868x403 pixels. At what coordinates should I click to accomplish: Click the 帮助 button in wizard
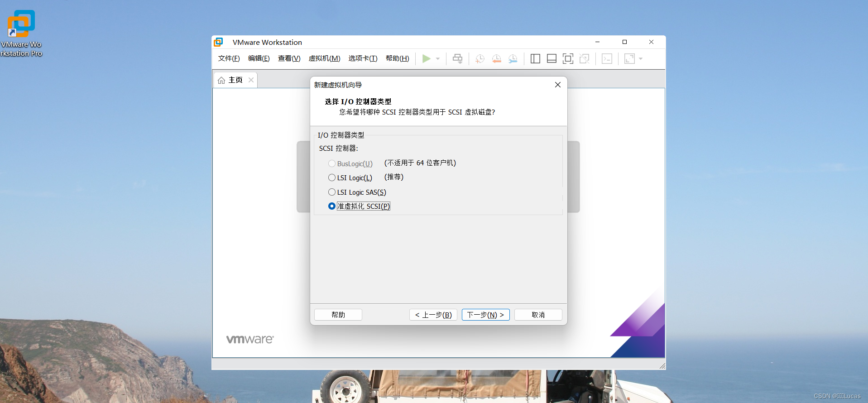point(338,315)
